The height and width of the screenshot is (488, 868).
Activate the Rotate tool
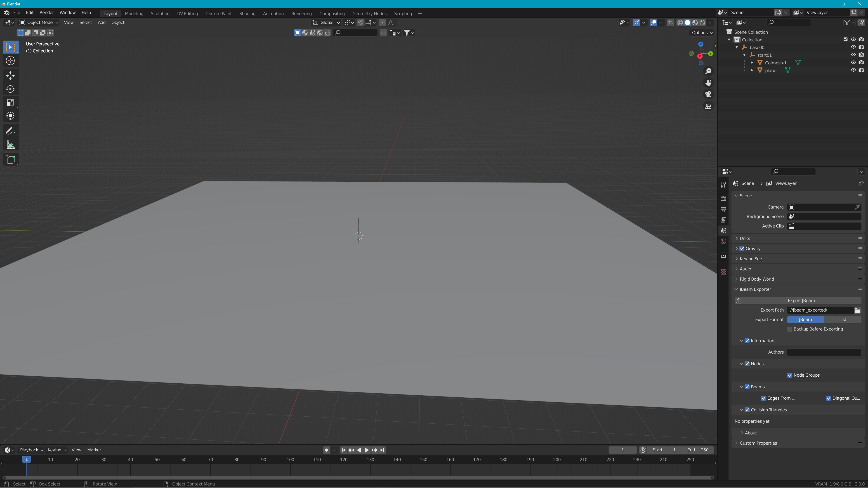(10, 89)
